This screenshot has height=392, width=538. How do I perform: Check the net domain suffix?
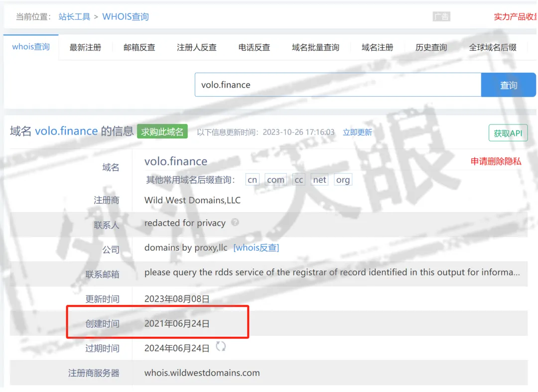pyautogui.click(x=319, y=180)
